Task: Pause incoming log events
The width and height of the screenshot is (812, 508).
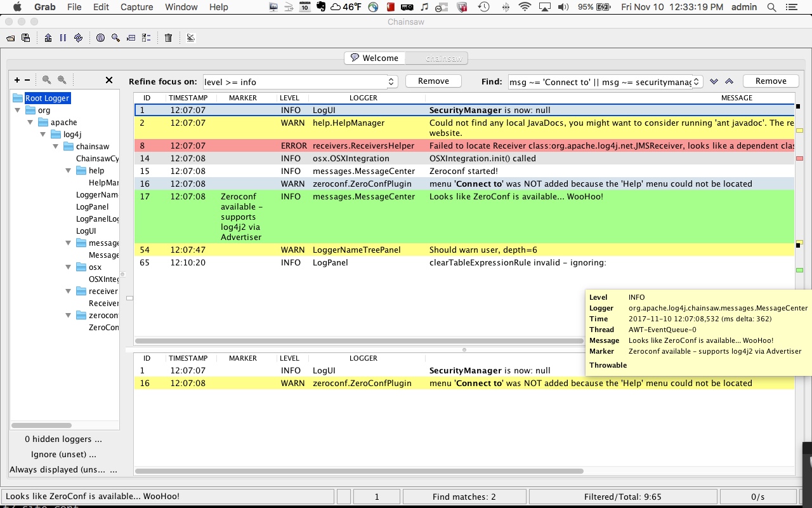Action: pyautogui.click(x=63, y=38)
